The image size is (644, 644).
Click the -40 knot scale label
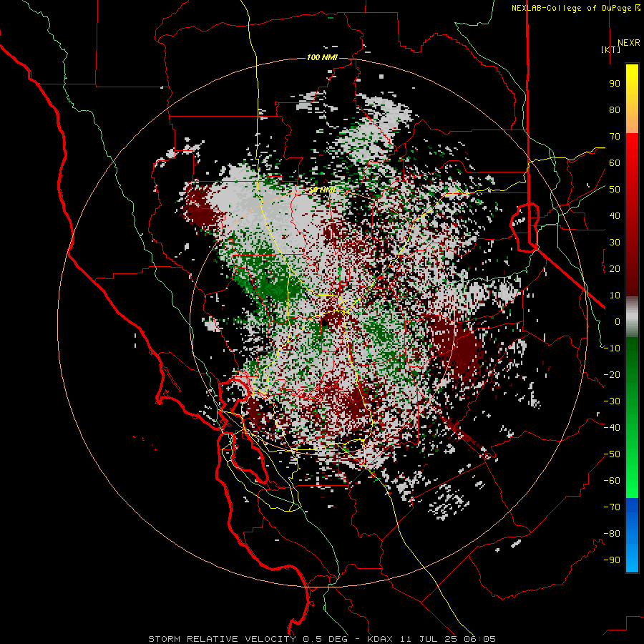point(612,428)
